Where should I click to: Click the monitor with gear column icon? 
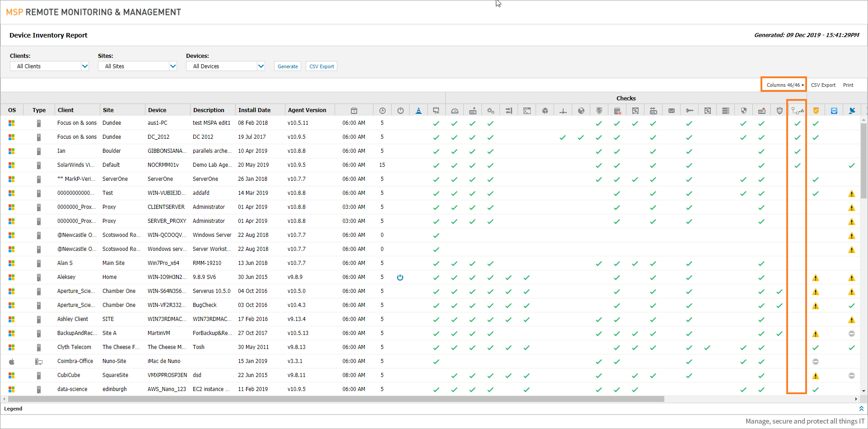[436, 110]
